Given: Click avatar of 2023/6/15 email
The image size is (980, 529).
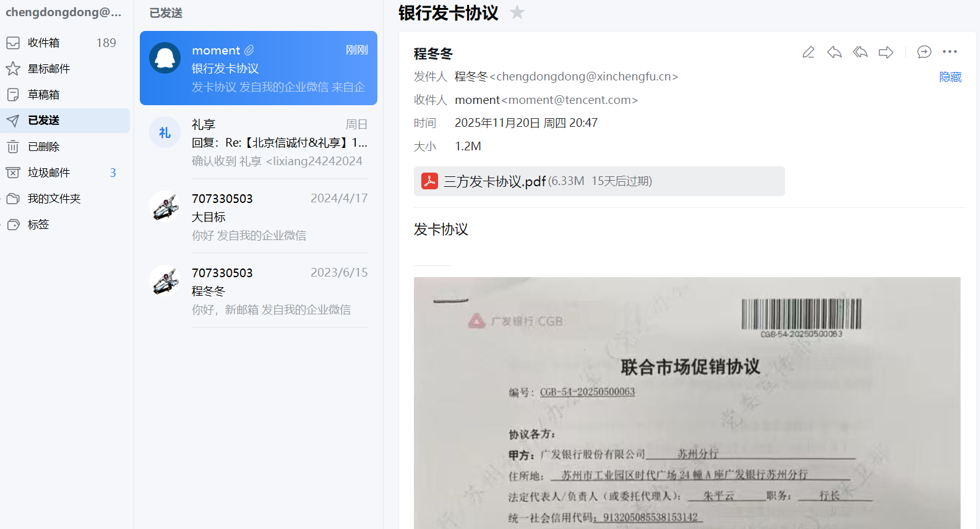Looking at the screenshot, I should 165,281.
